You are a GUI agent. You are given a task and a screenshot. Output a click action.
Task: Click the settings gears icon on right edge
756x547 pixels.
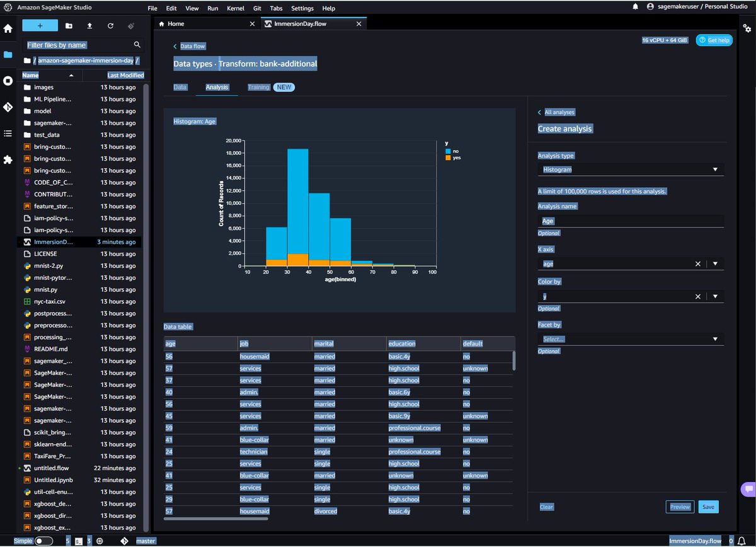click(x=747, y=28)
